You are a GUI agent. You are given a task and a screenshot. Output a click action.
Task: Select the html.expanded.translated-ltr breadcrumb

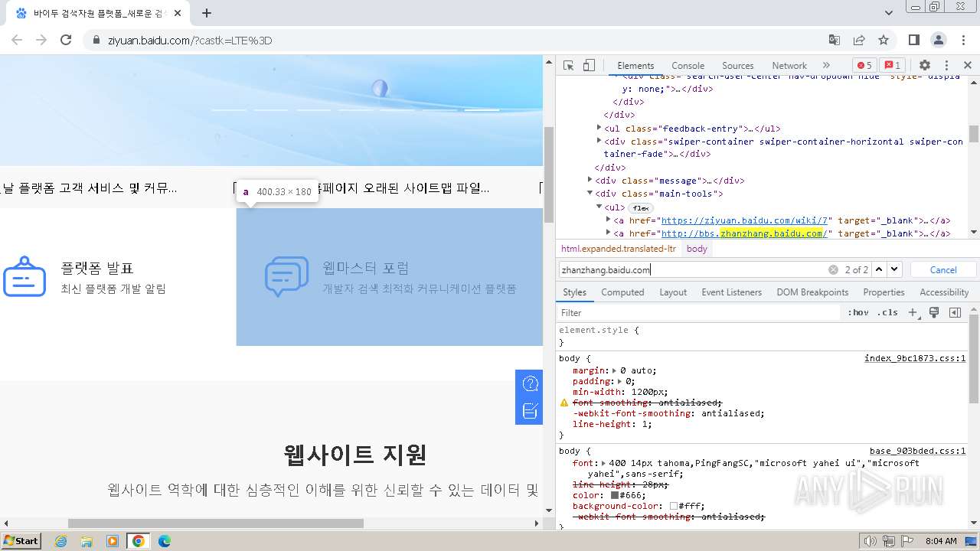tap(619, 249)
